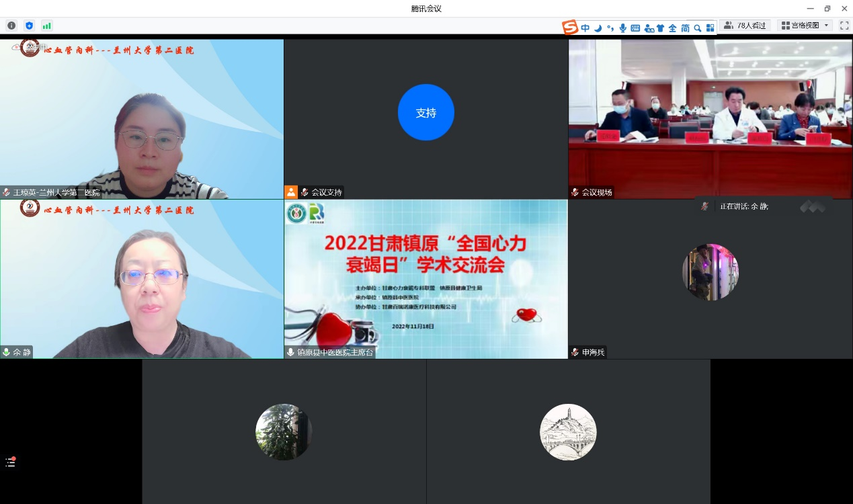Click the blue 支持 avatar circle
Image resolution: width=853 pixels, height=504 pixels.
pos(425,112)
